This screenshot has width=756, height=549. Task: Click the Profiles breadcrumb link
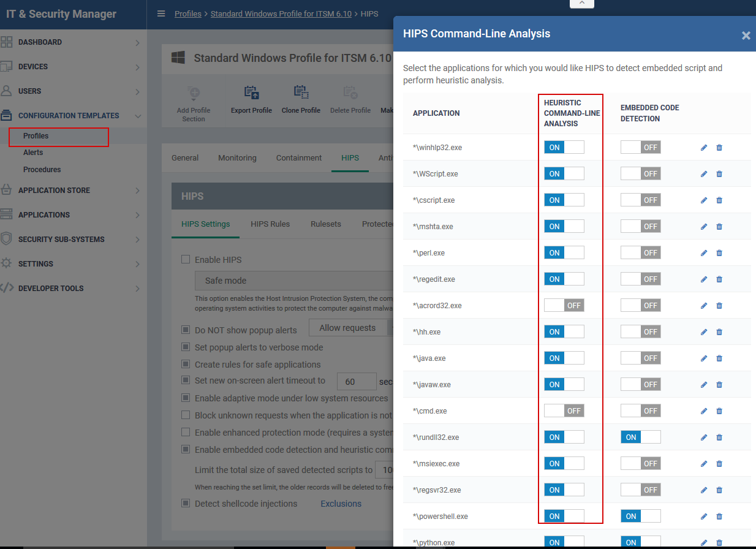(x=188, y=13)
